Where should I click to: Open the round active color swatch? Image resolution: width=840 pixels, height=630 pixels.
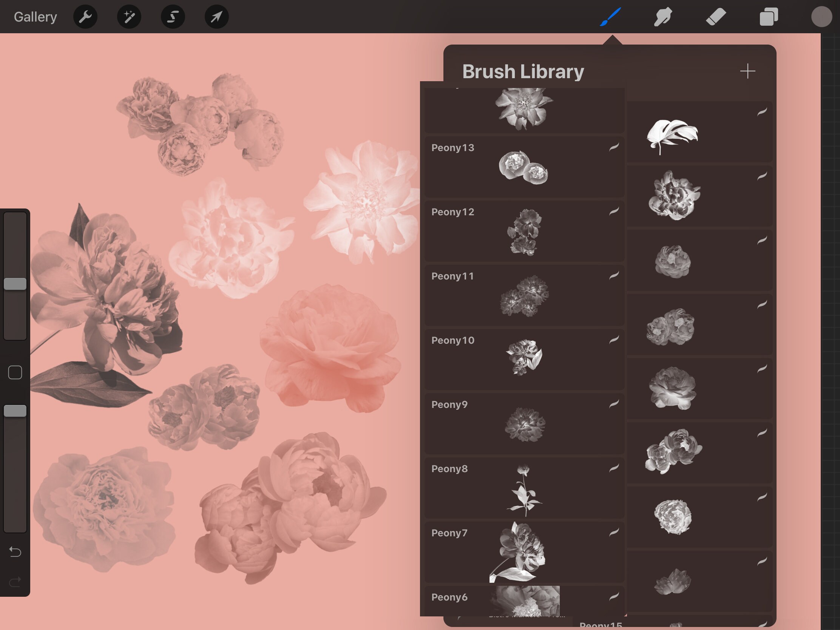(821, 17)
